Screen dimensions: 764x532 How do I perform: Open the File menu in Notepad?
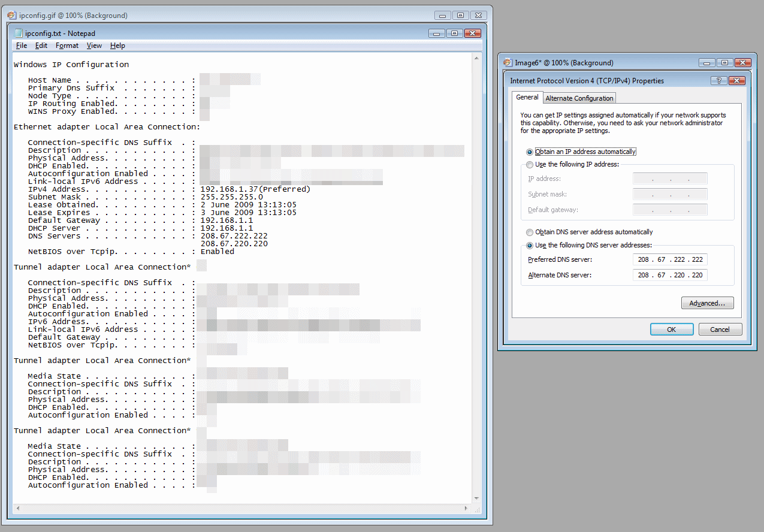pyautogui.click(x=22, y=46)
